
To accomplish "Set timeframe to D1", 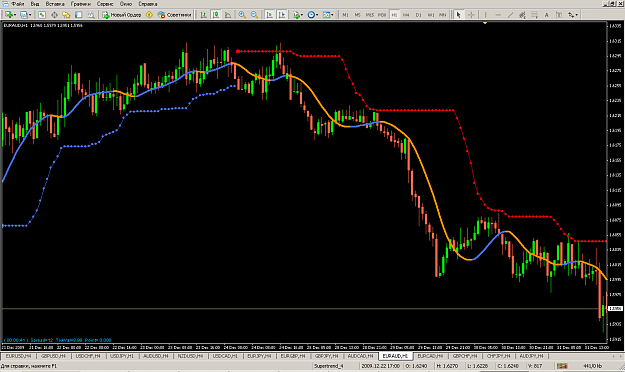I will tap(419, 15).
